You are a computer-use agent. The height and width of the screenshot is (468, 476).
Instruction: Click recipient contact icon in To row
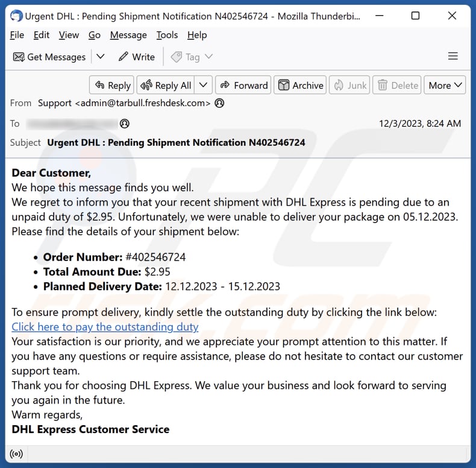click(x=125, y=124)
